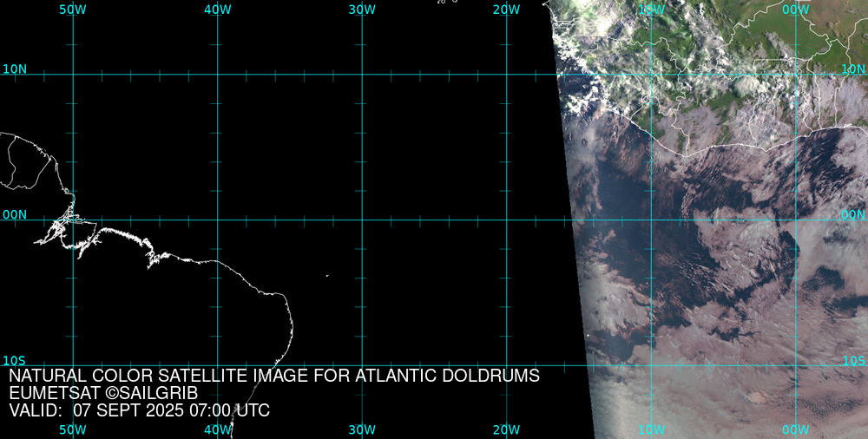The height and width of the screenshot is (439, 868).
Task: Select the 40W label along the bottom edge
Action: pos(217,430)
